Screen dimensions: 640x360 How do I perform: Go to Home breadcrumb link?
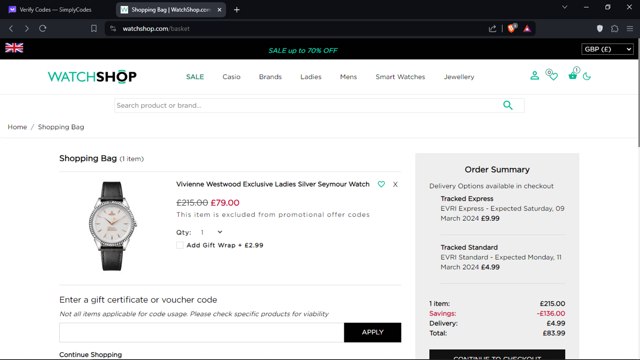click(17, 127)
